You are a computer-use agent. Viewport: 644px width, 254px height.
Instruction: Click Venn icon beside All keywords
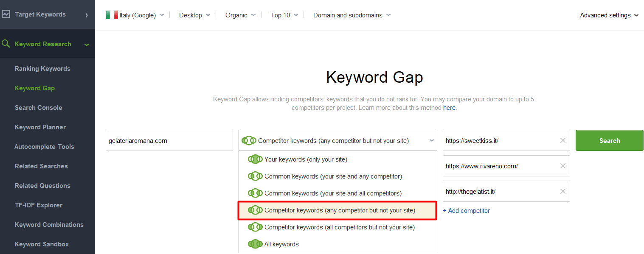point(255,244)
